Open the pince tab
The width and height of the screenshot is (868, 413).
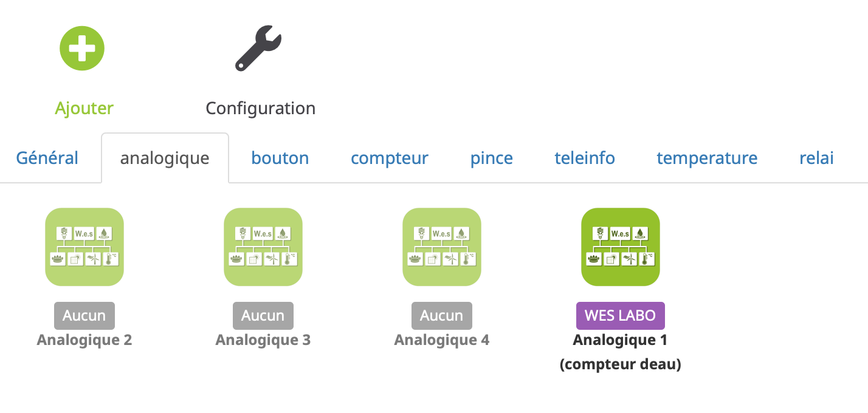click(x=491, y=158)
